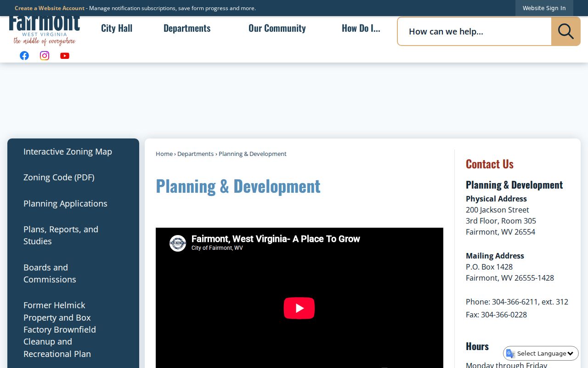
Task: Click the City of Fairmont channel avatar
Action: tap(178, 243)
